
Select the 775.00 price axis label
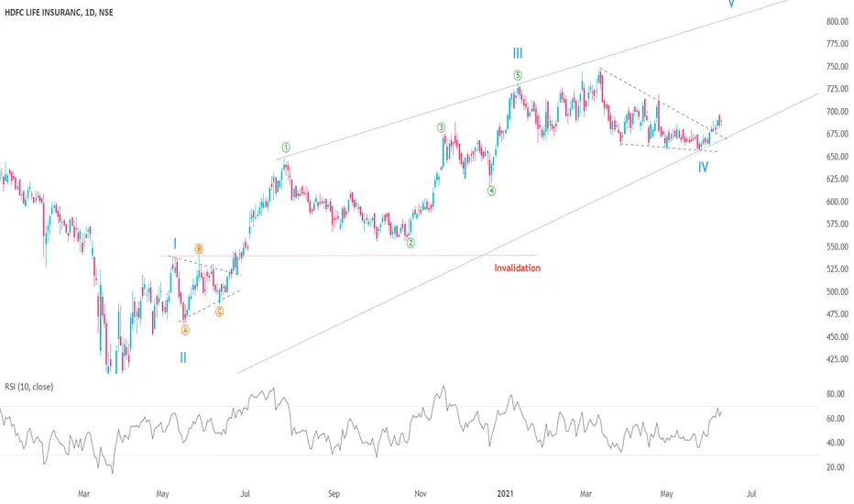coord(838,44)
